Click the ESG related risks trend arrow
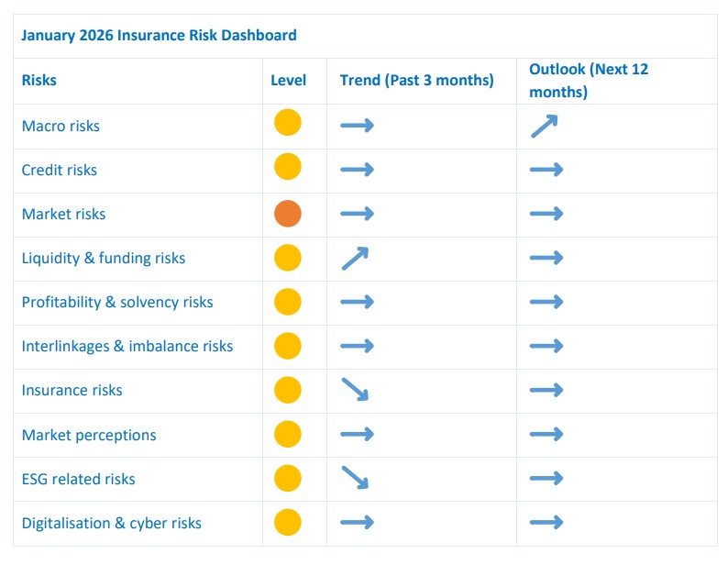Viewport: 728px width, 565px height. point(355,478)
